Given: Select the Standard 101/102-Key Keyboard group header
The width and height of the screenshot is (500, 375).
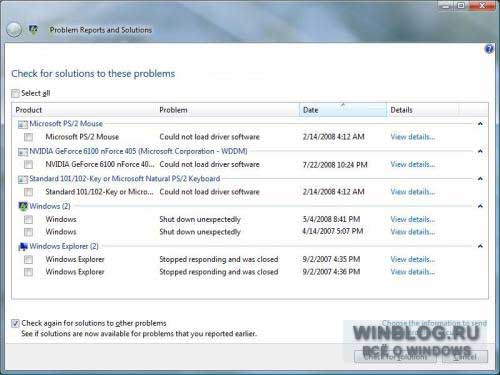Looking at the screenshot, I should click(x=125, y=179).
